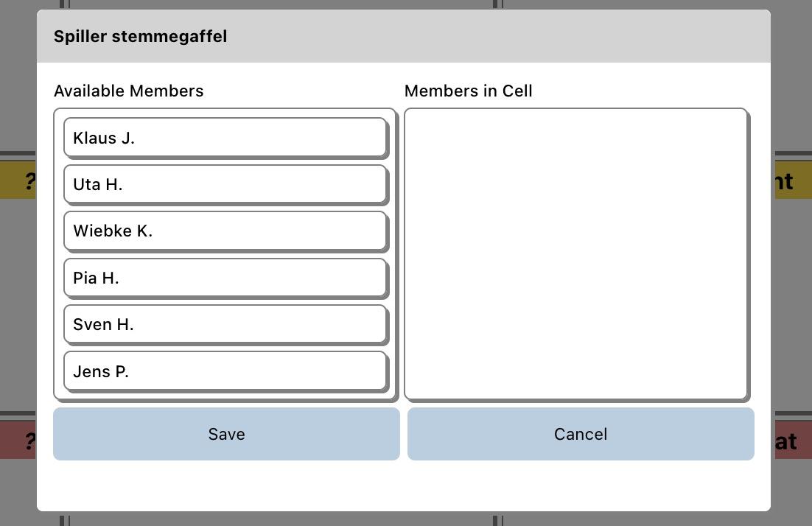This screenshot has width=812, height=526.
Task: Click the Spiller stemmegaffel dialog title
Action: tap(141, 36)
